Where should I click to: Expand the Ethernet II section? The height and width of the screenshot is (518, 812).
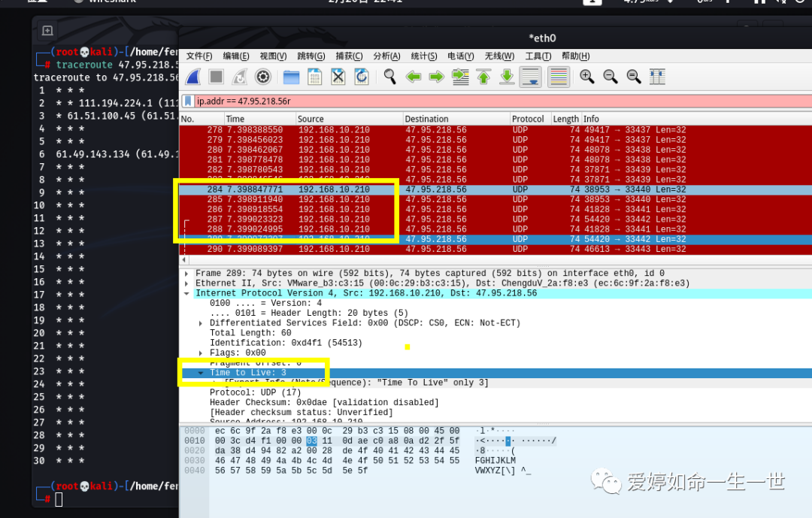(186, 283)
